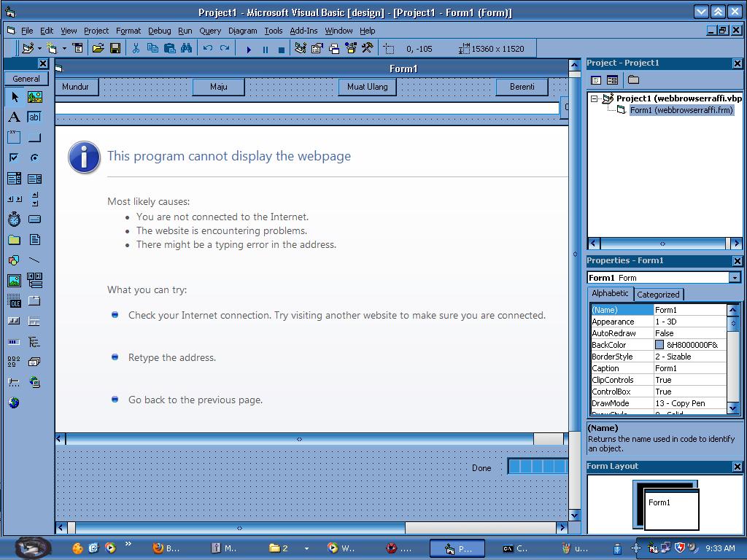This screenshot has width=747, height=560.
Task: Select the VScrollBar control tool
Action: point(34,199)
